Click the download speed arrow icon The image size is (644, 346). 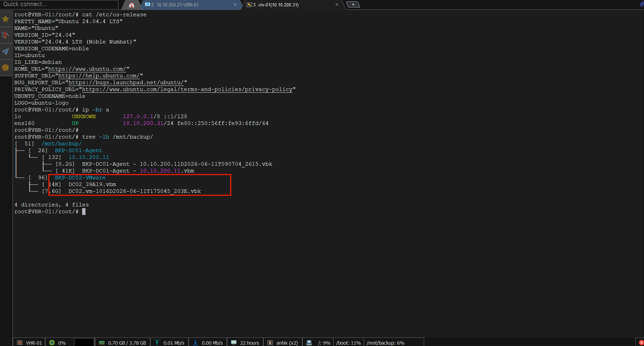pos(195,343)
